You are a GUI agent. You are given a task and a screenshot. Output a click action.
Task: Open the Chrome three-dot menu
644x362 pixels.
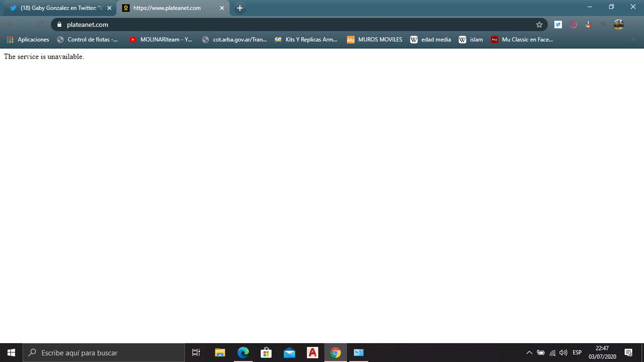tap(634, 25)
